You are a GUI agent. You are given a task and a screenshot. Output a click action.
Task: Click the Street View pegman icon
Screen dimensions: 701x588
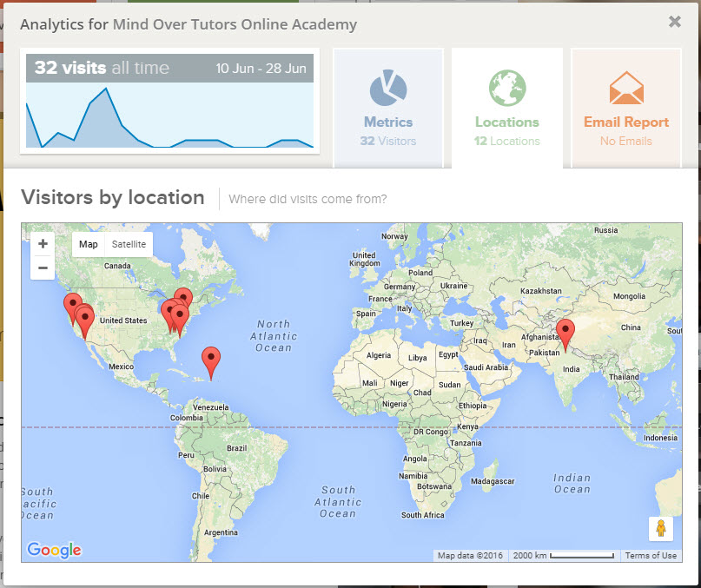(x=661, y=529)
